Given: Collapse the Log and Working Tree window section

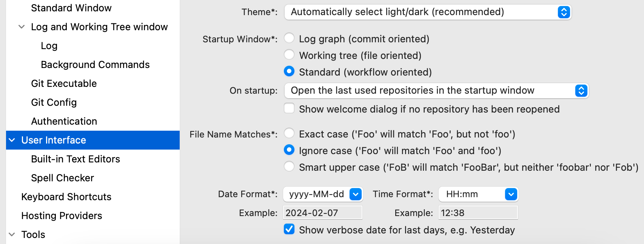Looking at the screenshot, I should (21, 26).
